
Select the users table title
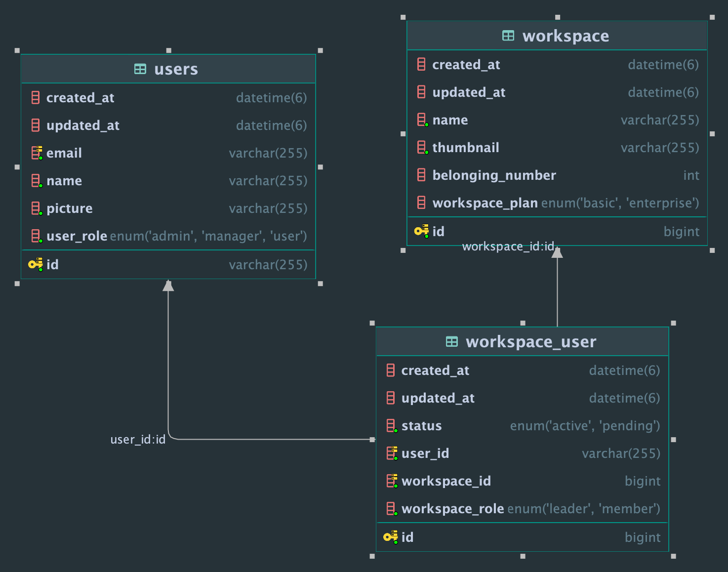[176, 69]
